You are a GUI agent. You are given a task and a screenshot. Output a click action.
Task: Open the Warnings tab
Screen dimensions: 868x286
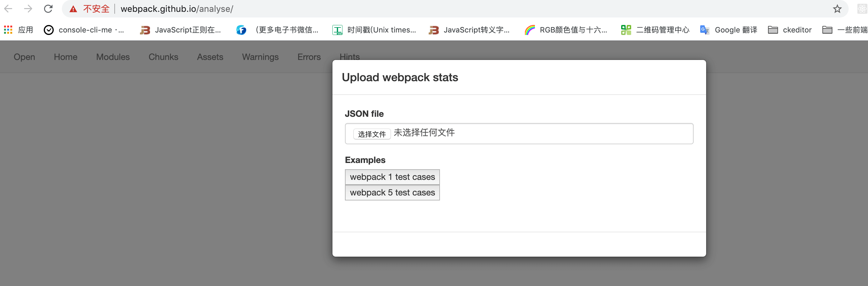point(260,57)
